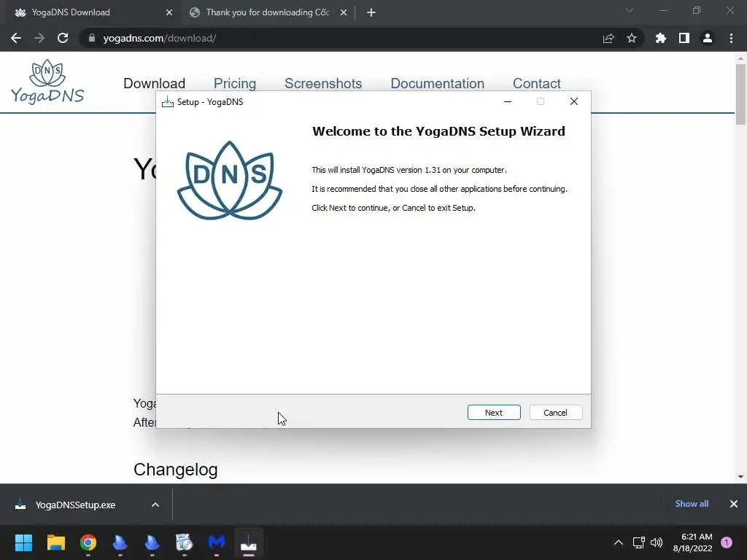Close the Setup - YogaDNS dialog
Viewport: 747px width, 560px height.
pyautogui.click(x=574, y=101)
